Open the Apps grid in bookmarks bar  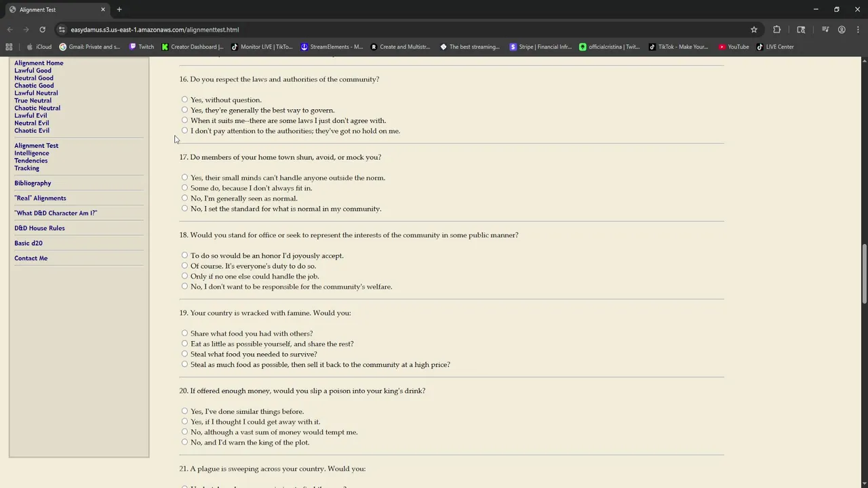[9, 47]
